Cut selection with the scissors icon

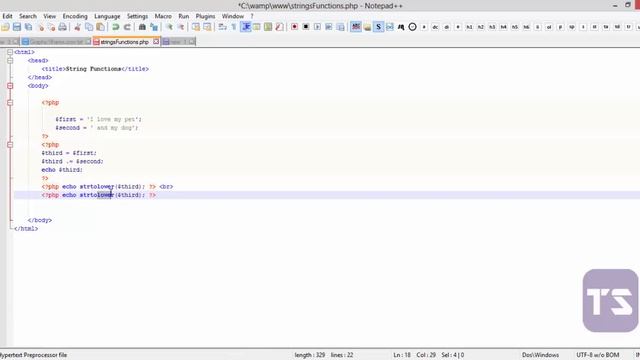pyautogui.click(x=77, y=27)
